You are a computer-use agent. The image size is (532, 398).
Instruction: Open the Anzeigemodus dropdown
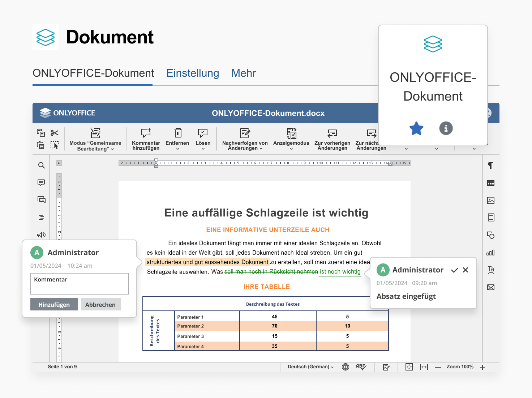(291, 139)
